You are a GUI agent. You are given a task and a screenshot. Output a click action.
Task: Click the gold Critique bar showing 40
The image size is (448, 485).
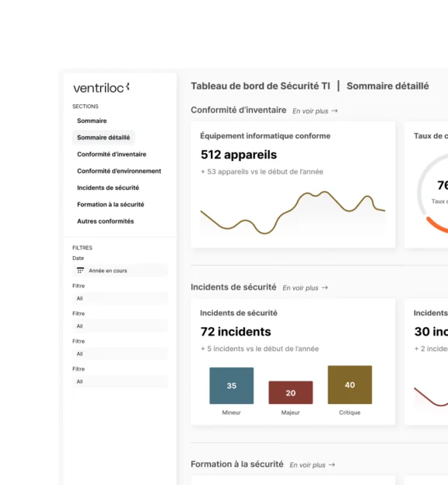click(x=350, y=385)
